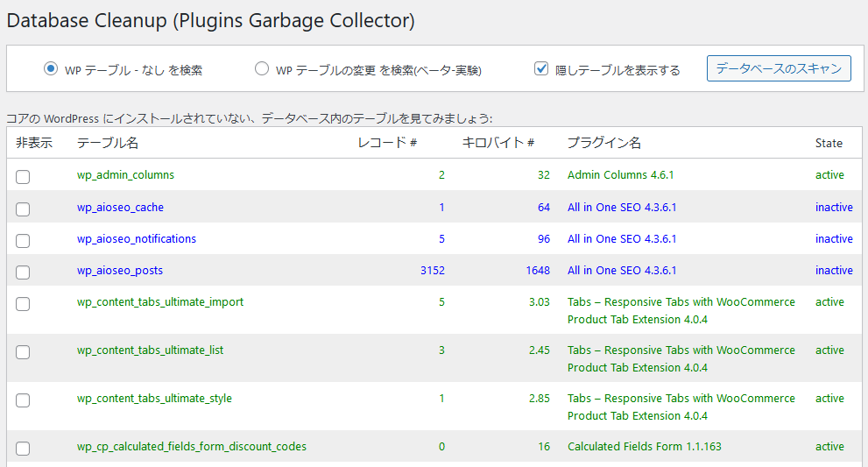Image resolution: width=868 pixels, height=467 pixels.
Task: Click the 'キロバイト #' column header
Action: [x=498, y=143]
